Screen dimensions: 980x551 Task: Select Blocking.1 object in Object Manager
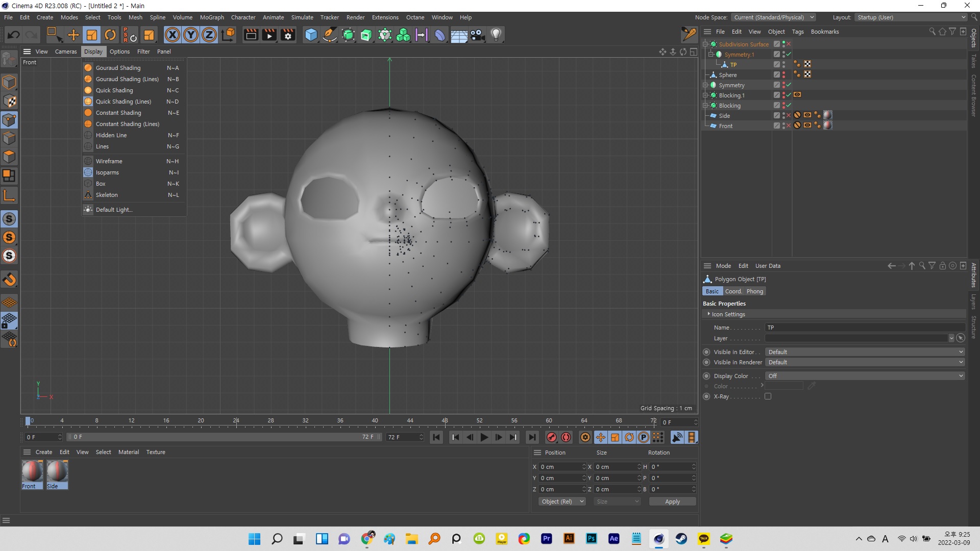(x=731, y=95)
